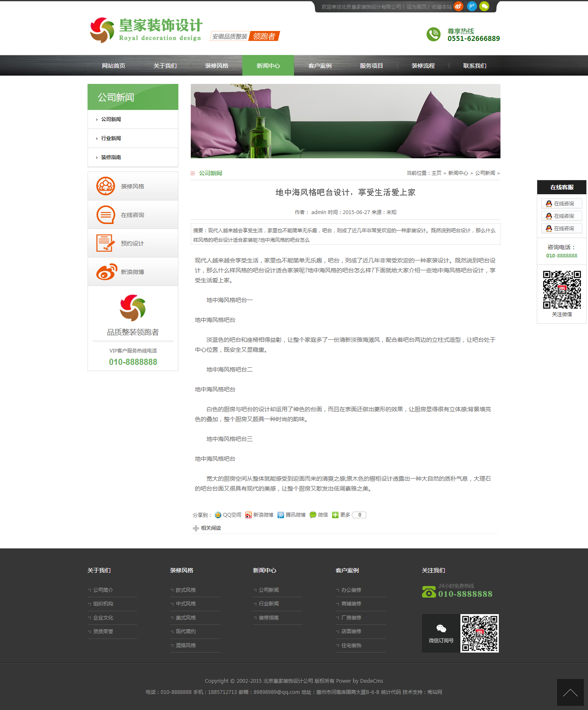Screen dimensions: 588x710
Task: Expand 装修指南 in the sidebar menu
Action: (x=111, y=157)
